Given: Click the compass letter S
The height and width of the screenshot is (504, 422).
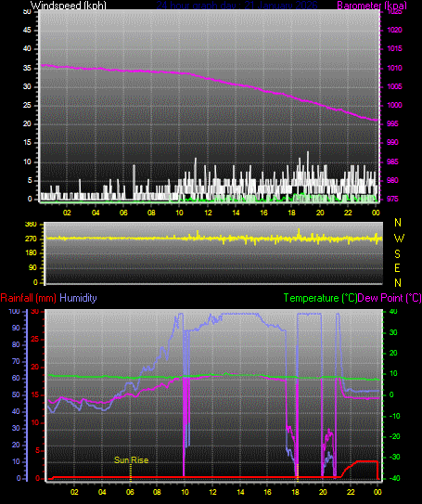Looking at the screenshot, I should point(397,254).
